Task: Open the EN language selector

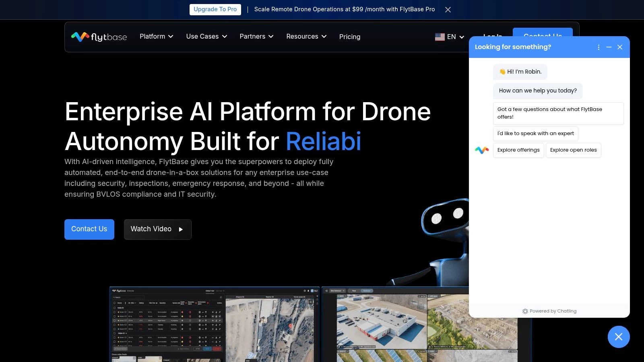Action: coord(450,37)
